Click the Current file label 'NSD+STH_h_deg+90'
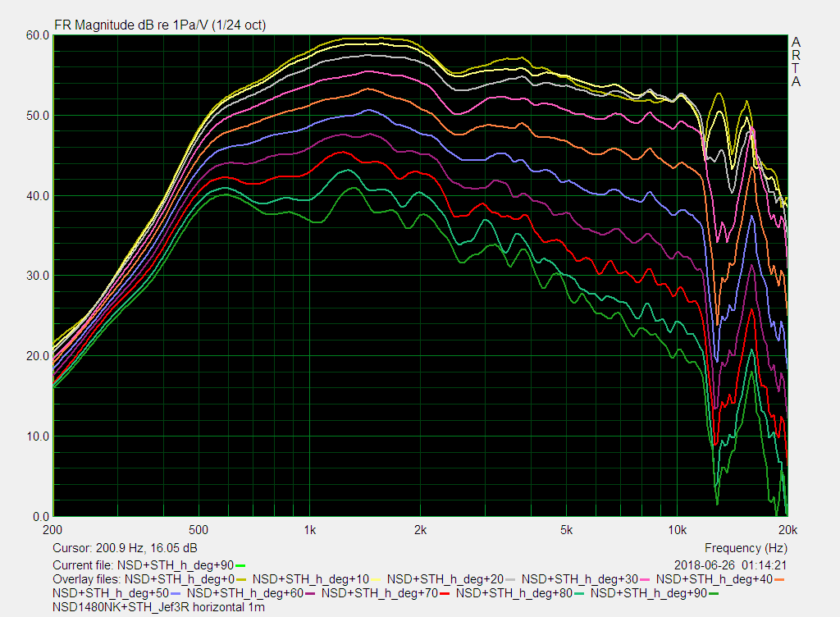 [176, 565]
